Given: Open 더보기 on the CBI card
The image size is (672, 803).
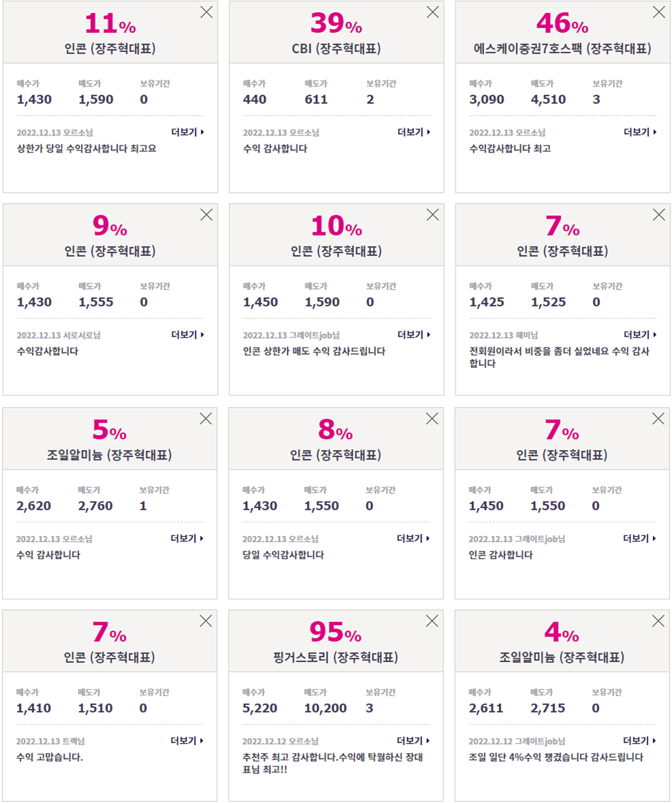Looking at the screenshot, I should click(x=414, y=132).
